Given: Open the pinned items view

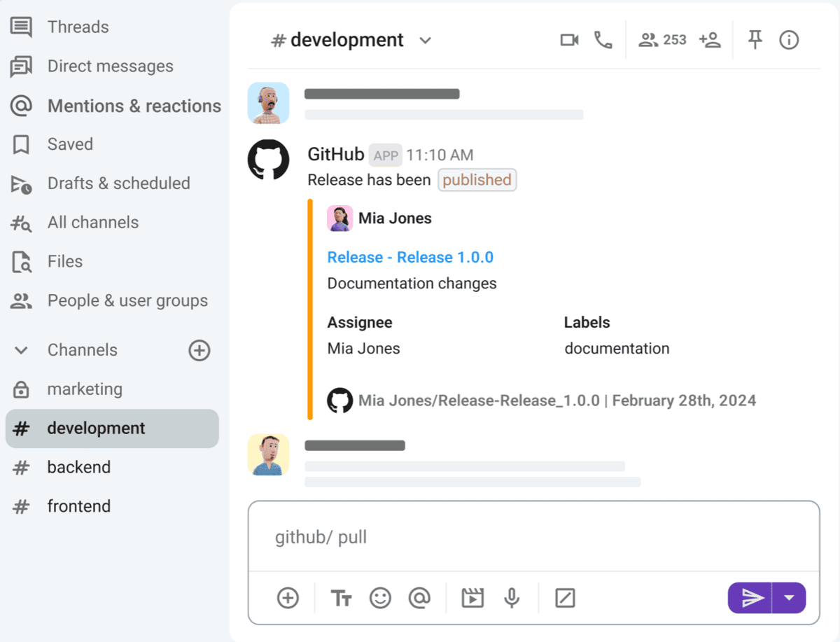Looking at the screenshot, I should click(x=755, y=40).
